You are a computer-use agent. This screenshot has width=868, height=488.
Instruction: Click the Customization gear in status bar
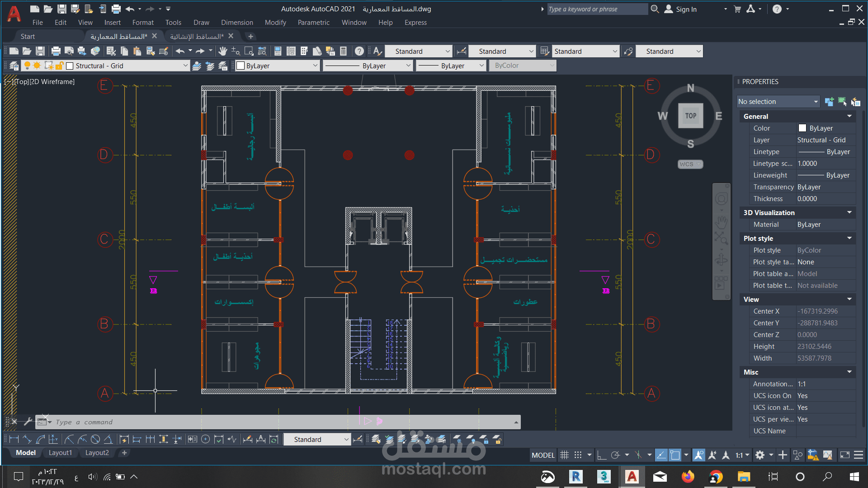click(x=760, y=455)
